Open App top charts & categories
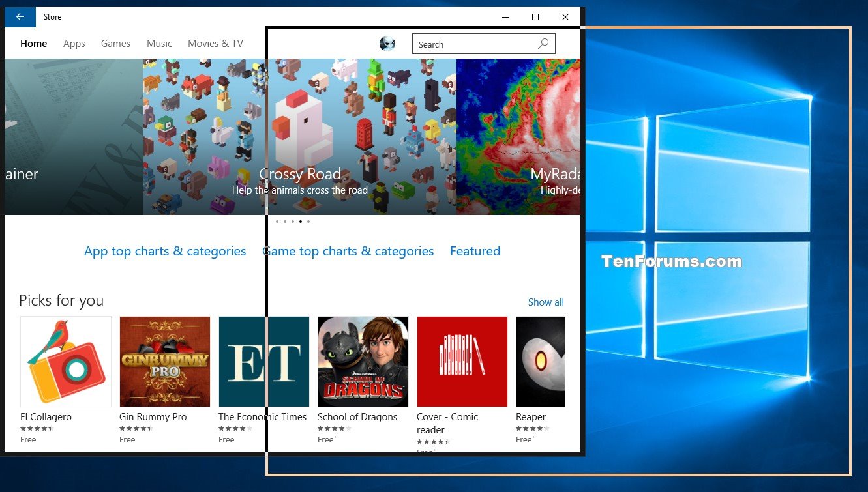The width and height of the screenshot is (868, 492). (x=165, y=252)
